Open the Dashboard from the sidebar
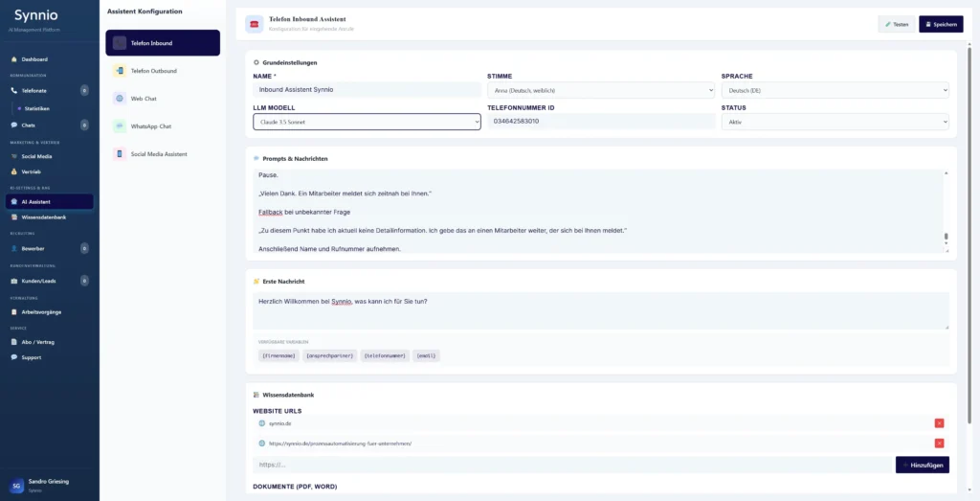Viewport: 980px width, 501px height. tap(34, 59)
